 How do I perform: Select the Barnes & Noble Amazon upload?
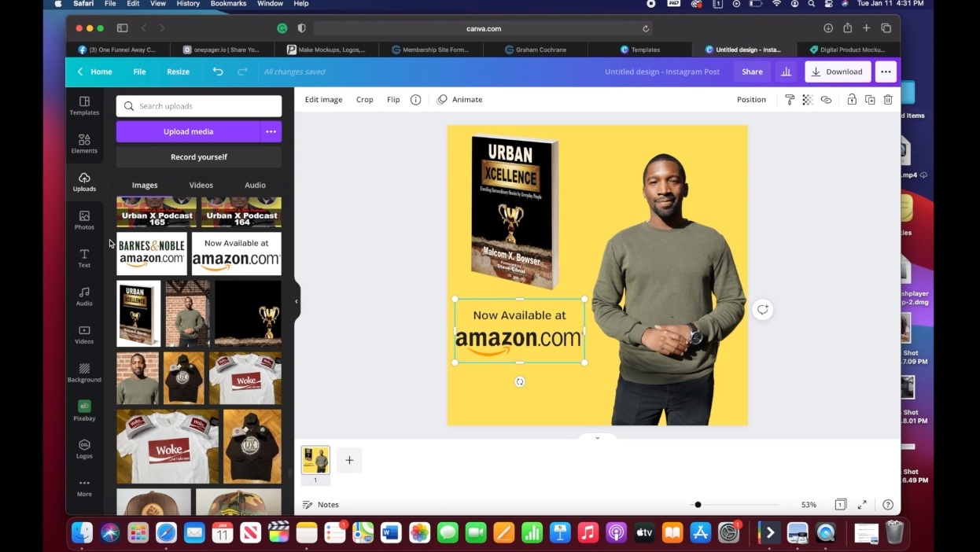pos(152,253)
